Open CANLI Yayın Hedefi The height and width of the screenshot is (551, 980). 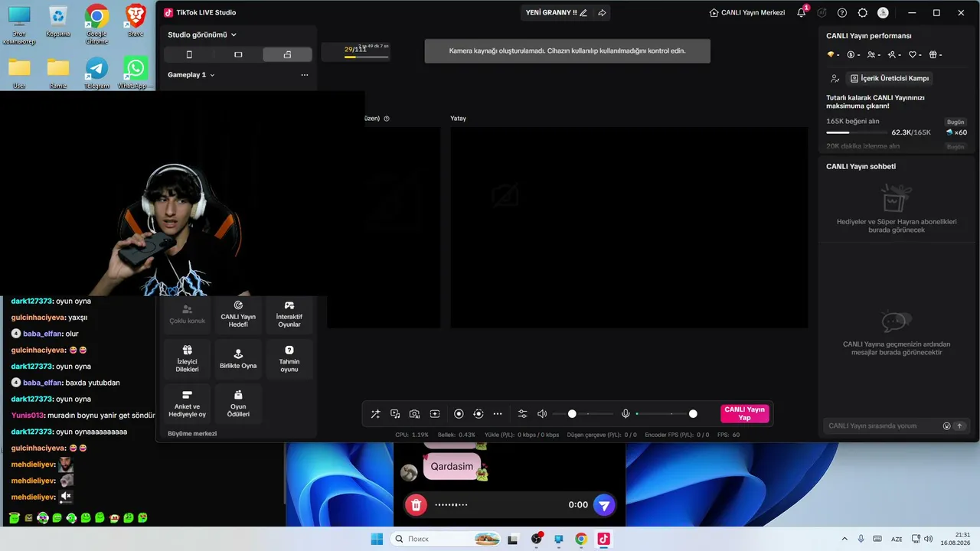(x=238, y=315)
